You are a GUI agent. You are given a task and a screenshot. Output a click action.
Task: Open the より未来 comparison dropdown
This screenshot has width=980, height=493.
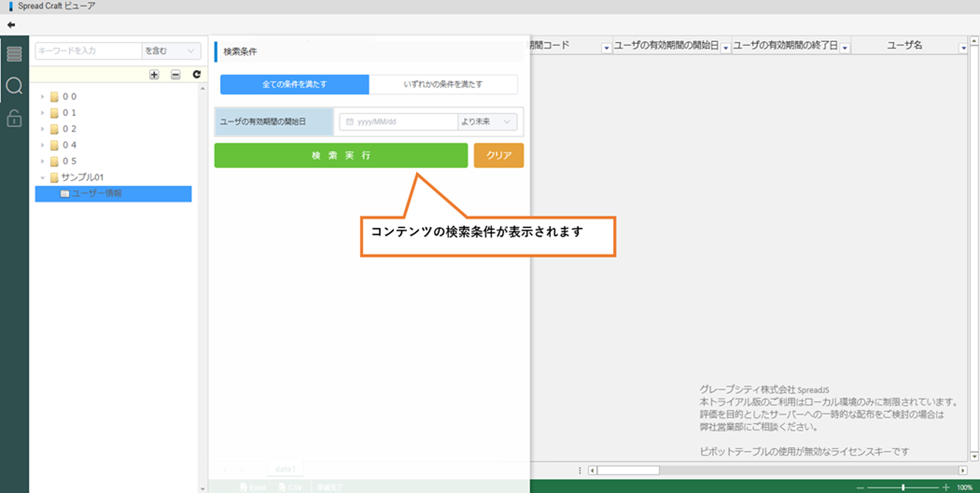pos(486,122)
